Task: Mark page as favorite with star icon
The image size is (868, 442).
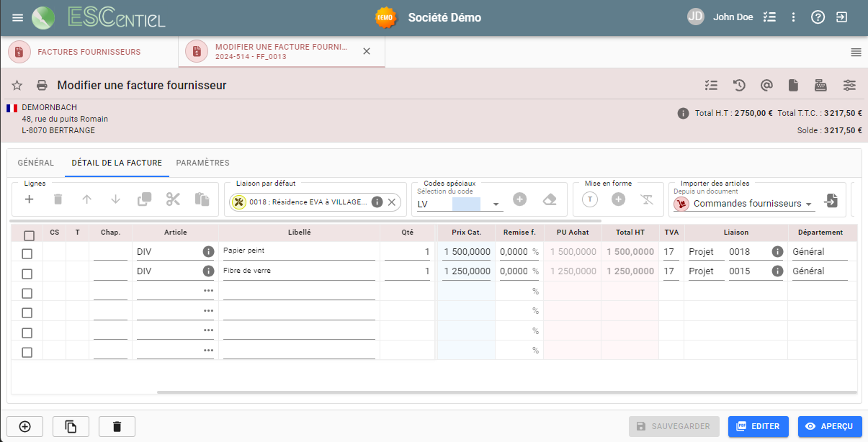Action: [17, 86]
